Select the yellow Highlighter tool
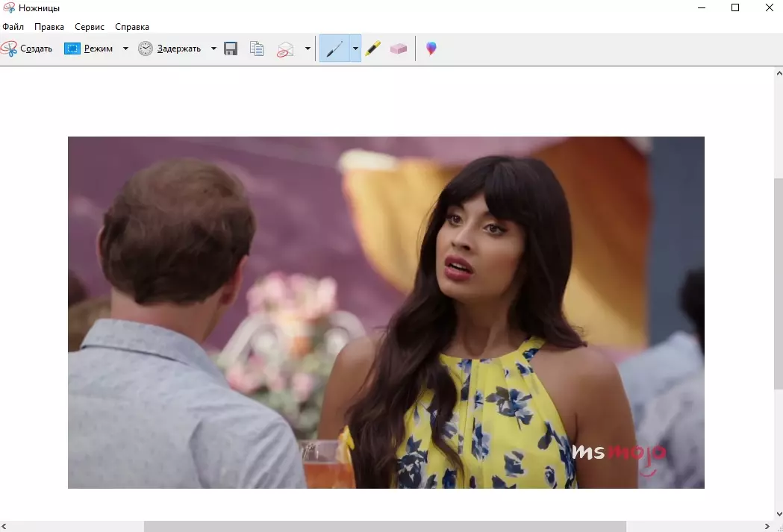 coord(373,48)
